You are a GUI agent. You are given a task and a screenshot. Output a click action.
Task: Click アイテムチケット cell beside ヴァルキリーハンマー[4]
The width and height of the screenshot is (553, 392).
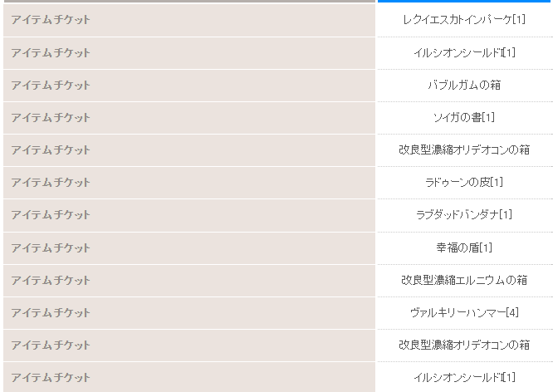[189, 313]
